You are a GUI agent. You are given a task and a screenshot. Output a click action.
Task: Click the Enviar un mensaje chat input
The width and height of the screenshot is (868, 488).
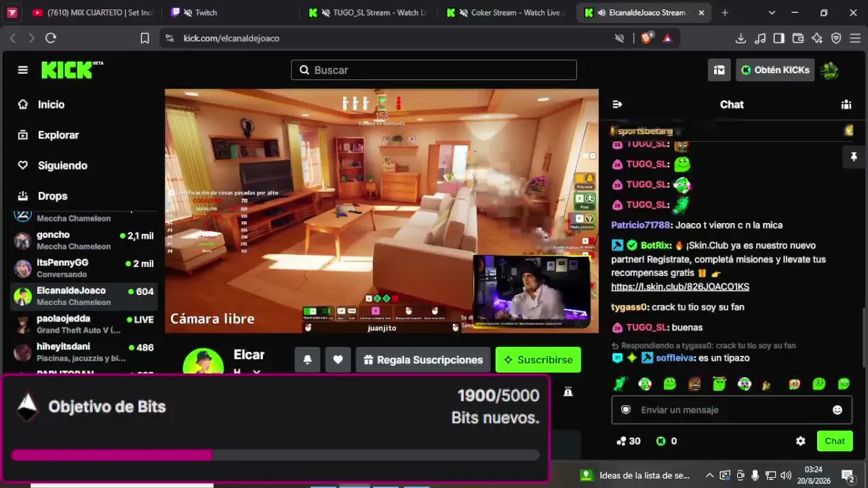pyautogui.click(x=732, y=410)
